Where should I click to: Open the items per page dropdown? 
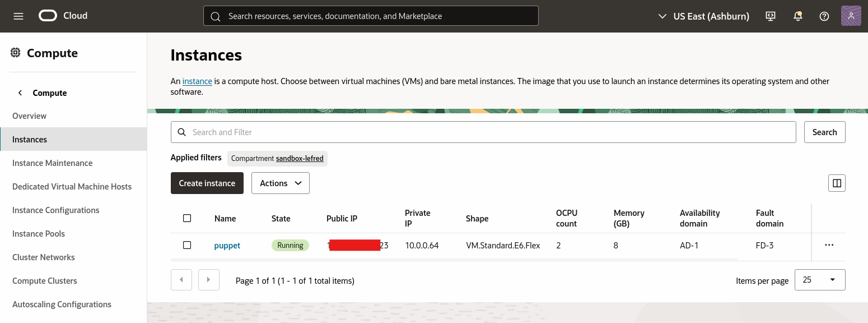coord(819,279)
